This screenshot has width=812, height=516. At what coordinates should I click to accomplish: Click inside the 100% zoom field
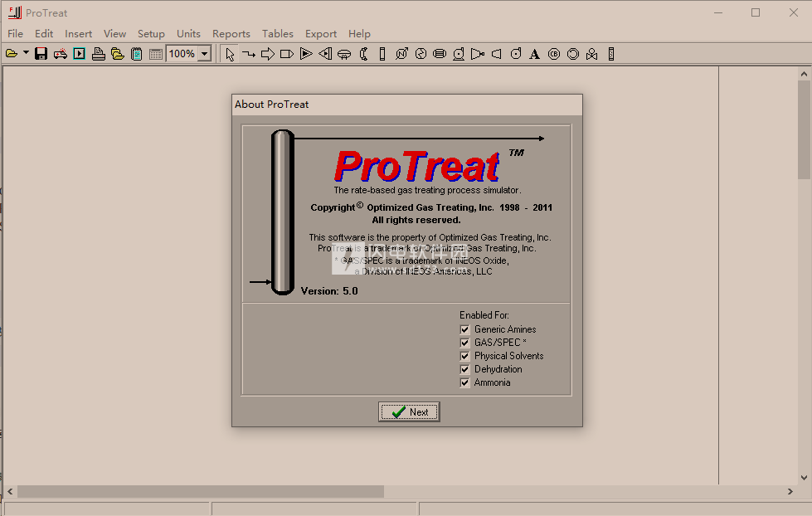pyautogui.click(x=182, y=54)
